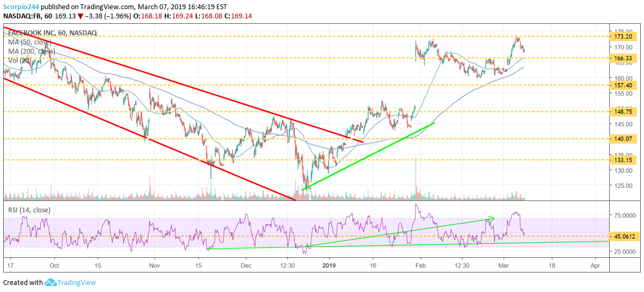Image resolution: width=644 pixels, height=292 pixels.
Task: Click the Apr label on time axis
Action: pyautogui.click(x=595, y=265)
